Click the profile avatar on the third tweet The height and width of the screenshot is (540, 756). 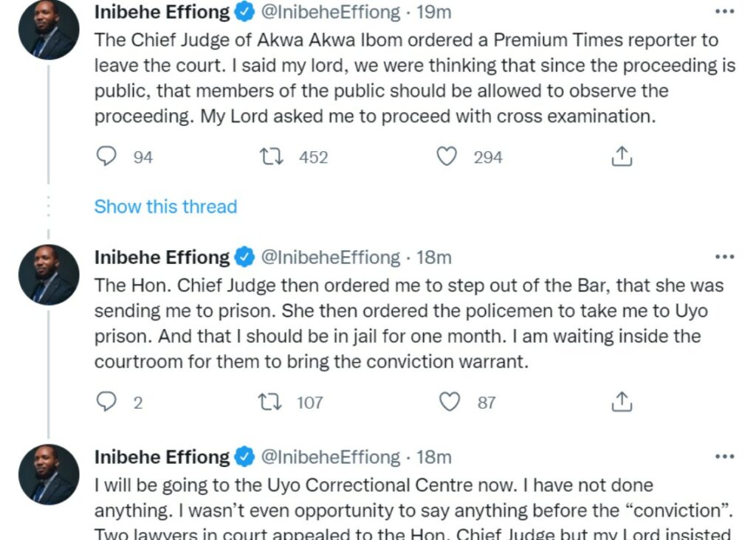(x=49, y=474)
